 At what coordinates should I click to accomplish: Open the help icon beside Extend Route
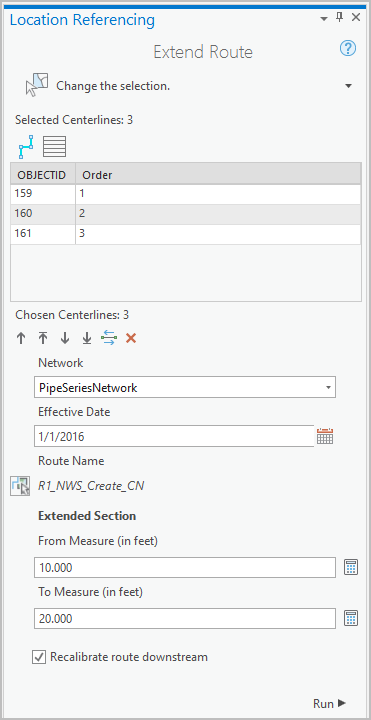point(348,48)
